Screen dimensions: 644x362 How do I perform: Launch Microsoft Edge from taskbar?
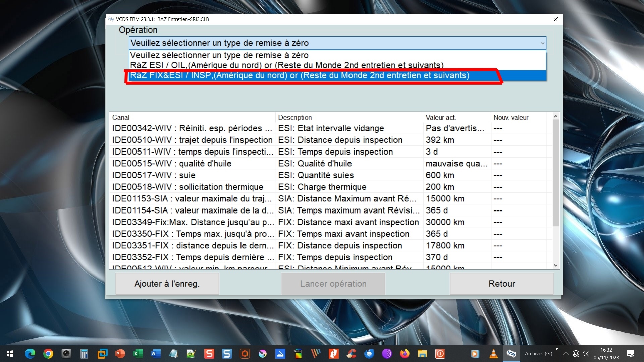(30, 354)
